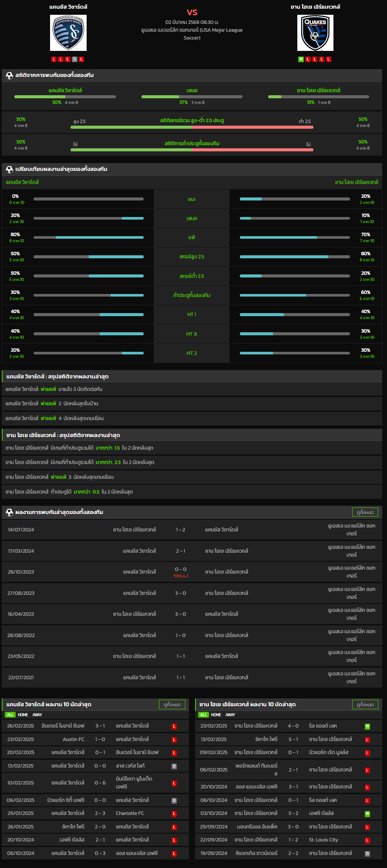Switch to HOME tab in San Jose last-10 results
This screenshot has width=387, height=868.
point(216,715)
